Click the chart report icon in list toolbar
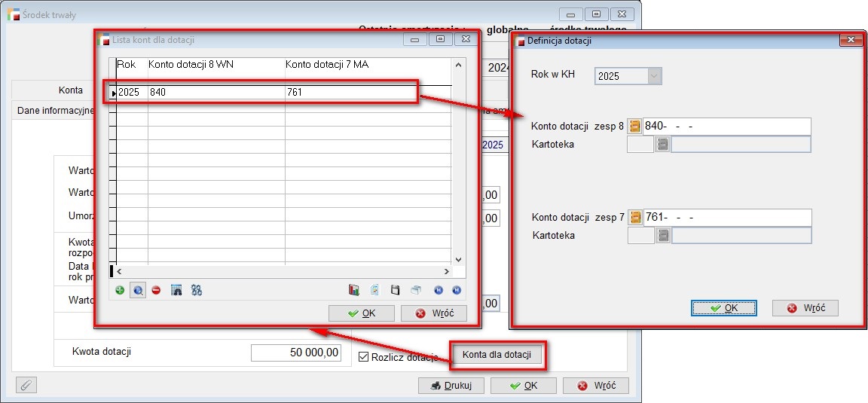 coord(354,290)
